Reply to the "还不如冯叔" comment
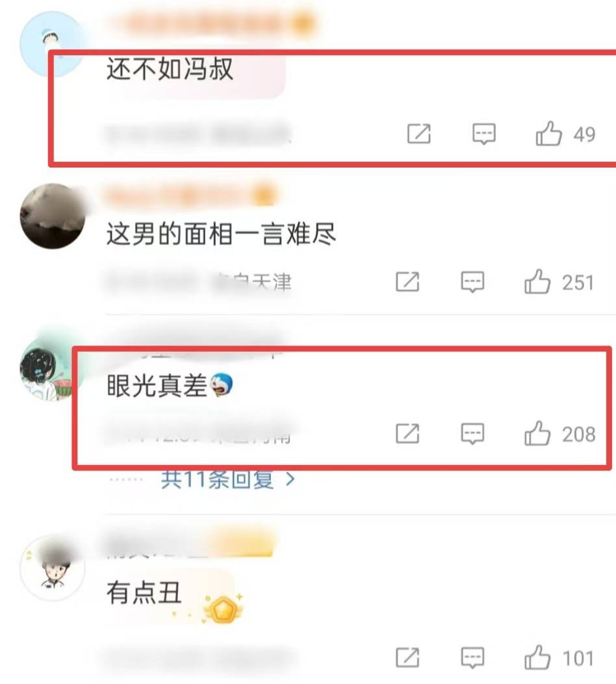 click(x=484, y=133)
